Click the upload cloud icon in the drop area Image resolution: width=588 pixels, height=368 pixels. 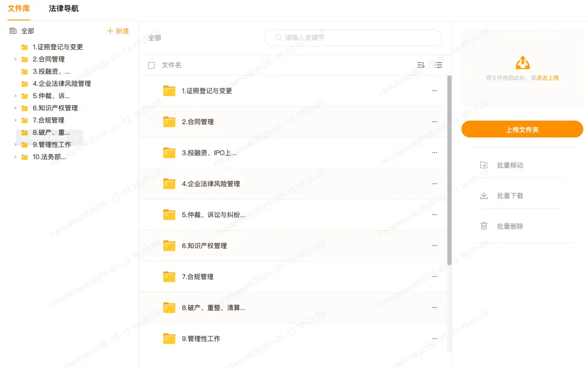pyautogui.click(x=522, y=62)
